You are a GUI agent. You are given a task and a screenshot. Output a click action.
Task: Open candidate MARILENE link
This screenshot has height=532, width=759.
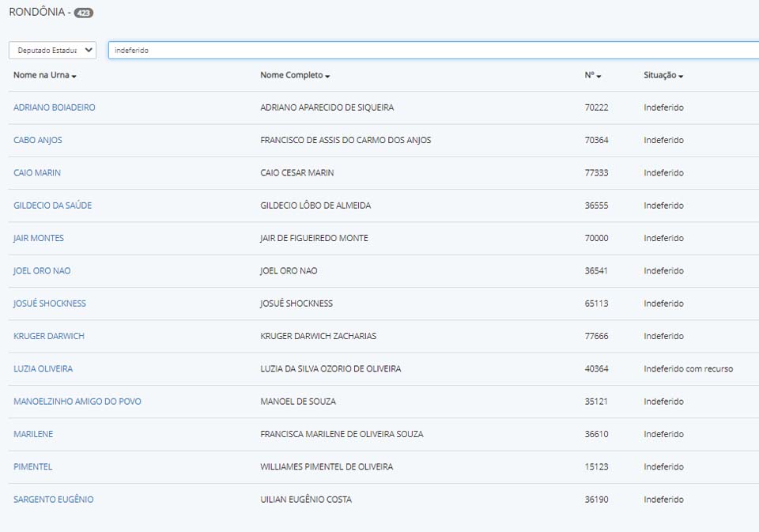(x=33, y=434)
